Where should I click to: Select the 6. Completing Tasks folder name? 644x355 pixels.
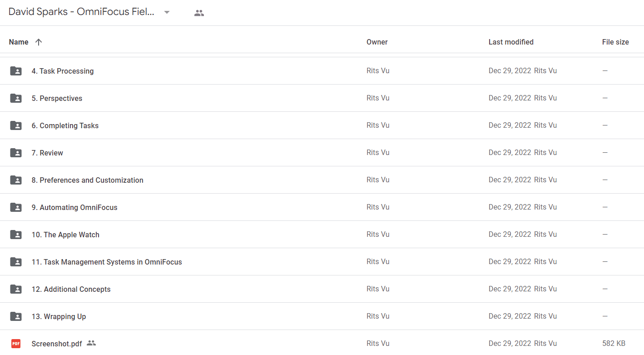pyautogui.click(x=65, y=125)
